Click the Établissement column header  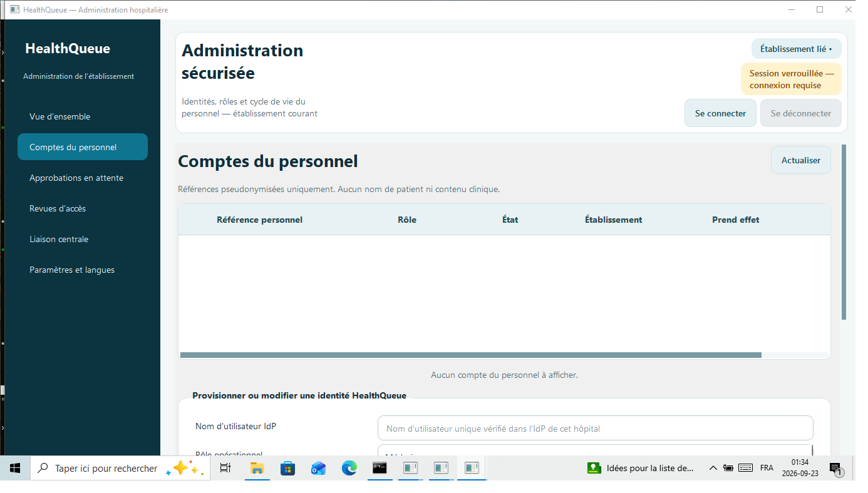click(x=613, y=220)
